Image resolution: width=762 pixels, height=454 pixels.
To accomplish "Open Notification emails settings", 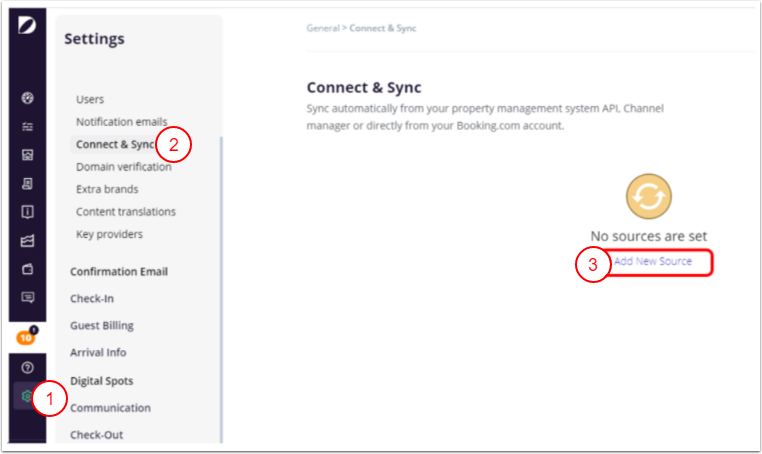I will click(121, 122).
